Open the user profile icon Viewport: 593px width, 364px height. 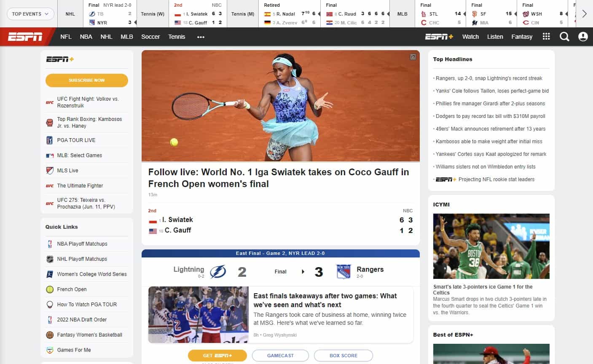pyautogui.click(x=583, y=37)
